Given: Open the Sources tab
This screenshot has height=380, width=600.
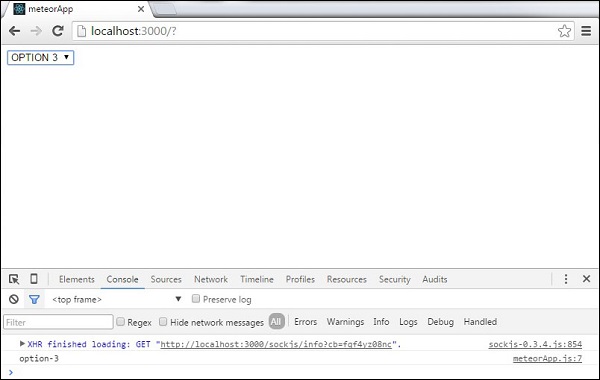Looking at the screenshot, I should point(166,279).
